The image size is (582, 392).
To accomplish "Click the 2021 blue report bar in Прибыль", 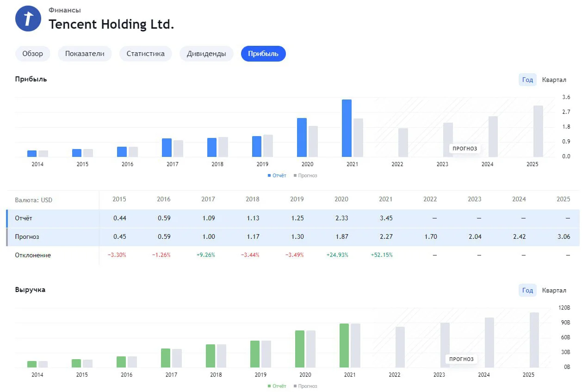I will tap(347, 128).
